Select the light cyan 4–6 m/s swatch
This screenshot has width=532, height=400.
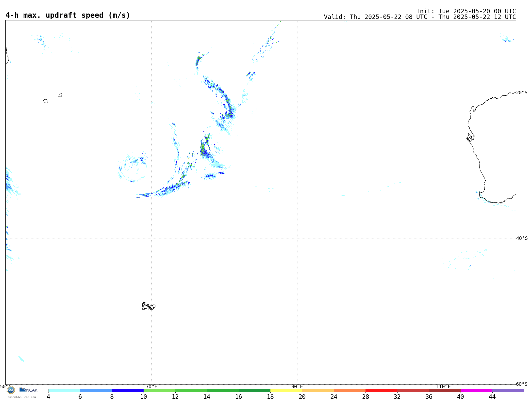(x=64, y=391)
